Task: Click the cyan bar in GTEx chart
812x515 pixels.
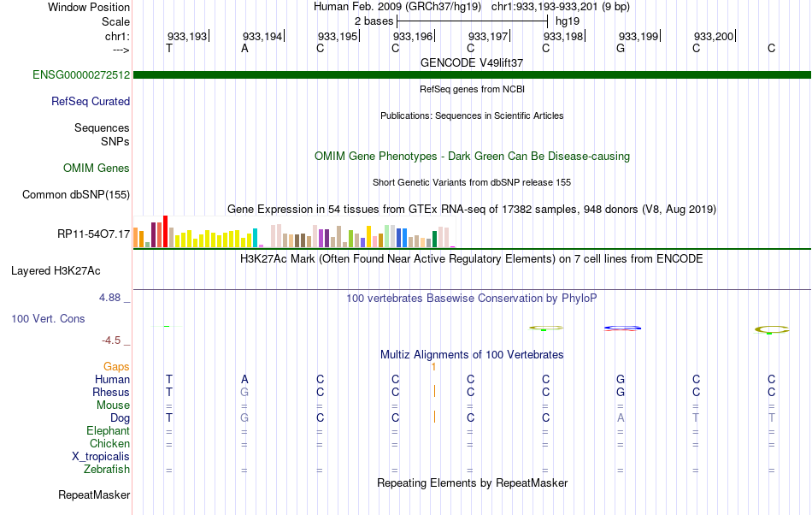Action: tap(255, 238)
